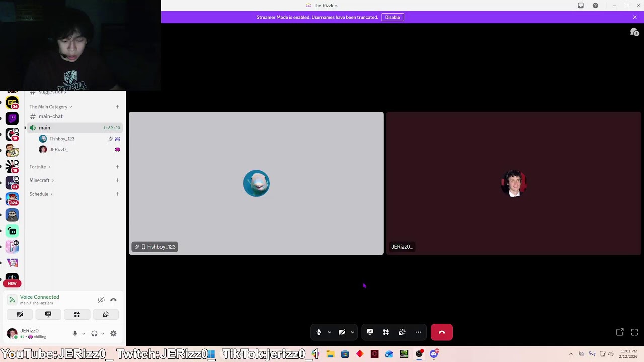The width and height of the screenshot is (644, 362).
Task: Disable Streamer Mode from the banner
Action: click(x=392, y=17)
